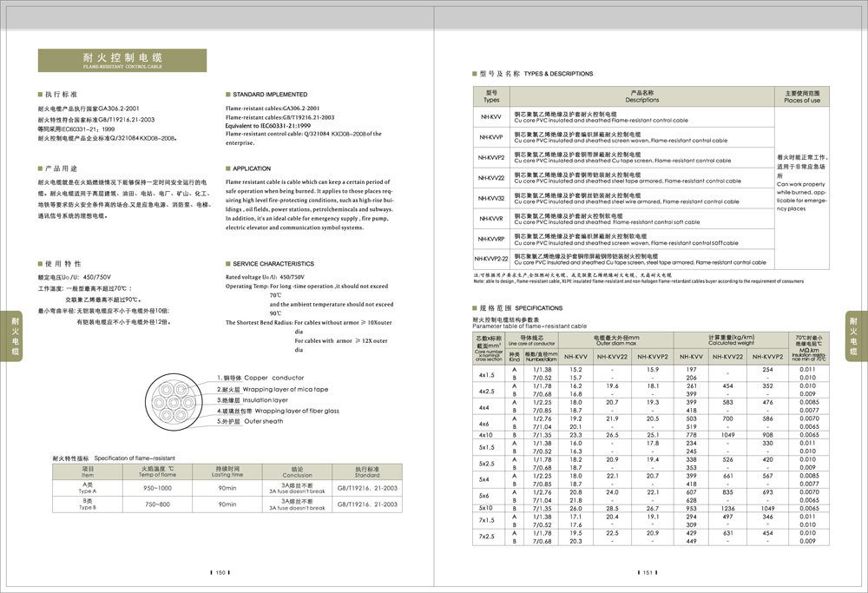Select the cable cross-section diagram
The height and width of the screenshot is (593, 868).
tap(174, 402)
